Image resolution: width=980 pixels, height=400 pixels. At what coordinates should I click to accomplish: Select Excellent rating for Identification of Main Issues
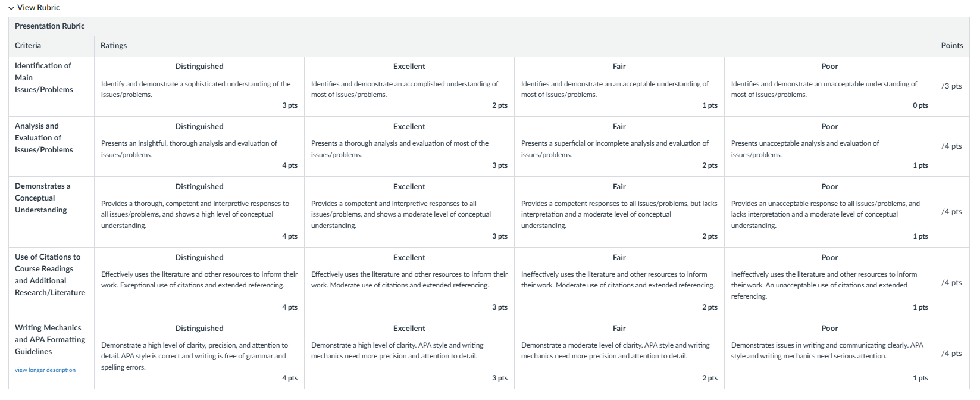(x=409, y=86)
